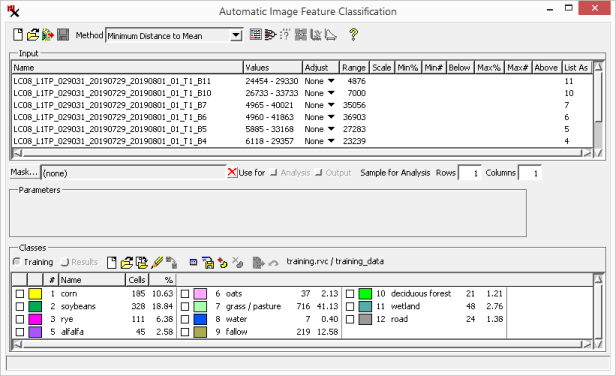Click the undo curved arrow icon in Classes
The height and width of the screenshot is (376, 616).
(273, 263)
